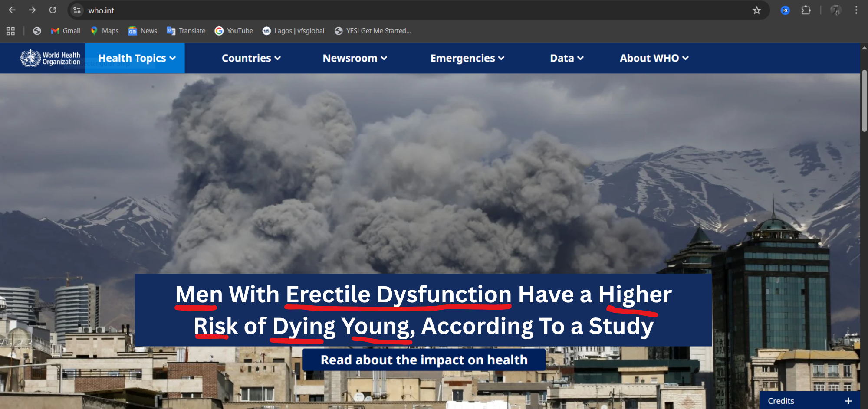This screenshot has height=409, width=868.
Task: Click the vertical page scrollbar
Action: click(x=864, y=101)
